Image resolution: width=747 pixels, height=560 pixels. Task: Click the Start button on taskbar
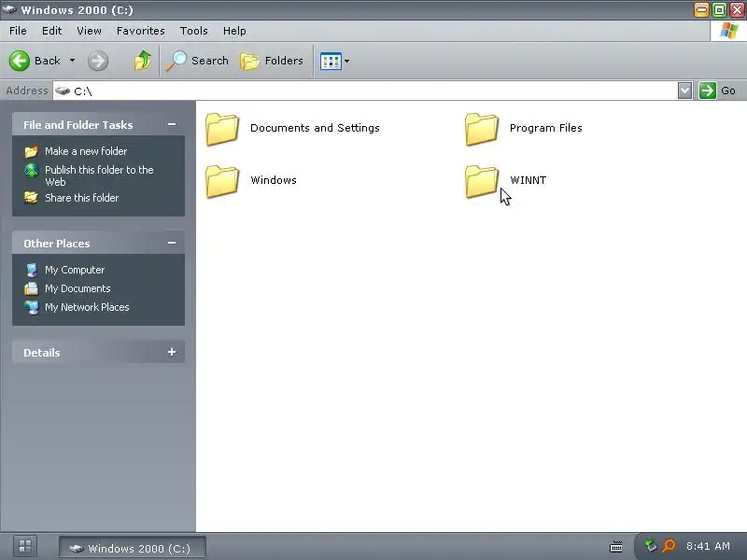(25, 546)
